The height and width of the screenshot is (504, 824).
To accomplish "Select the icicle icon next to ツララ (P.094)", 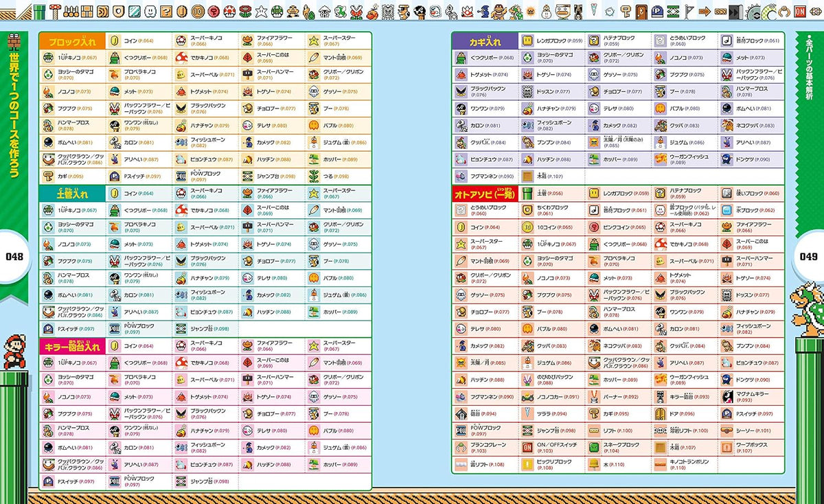I will pyautogui.click(x=527, y=413).
